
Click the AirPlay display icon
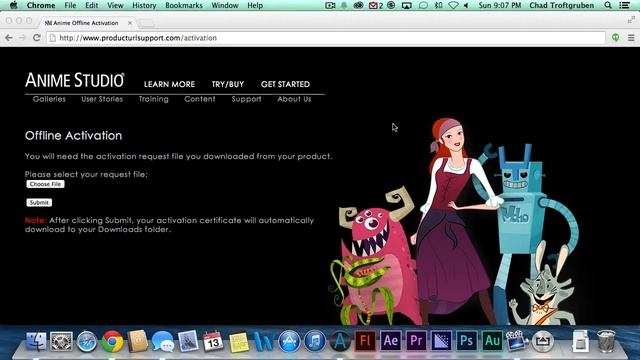[x=407, y=5]
